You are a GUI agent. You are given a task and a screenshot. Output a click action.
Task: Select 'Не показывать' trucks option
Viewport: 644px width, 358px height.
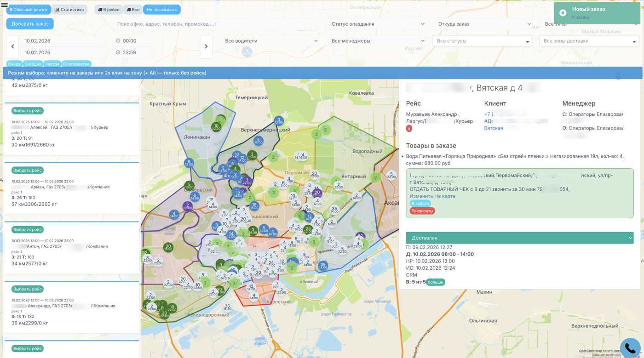[x=161, y=10]
